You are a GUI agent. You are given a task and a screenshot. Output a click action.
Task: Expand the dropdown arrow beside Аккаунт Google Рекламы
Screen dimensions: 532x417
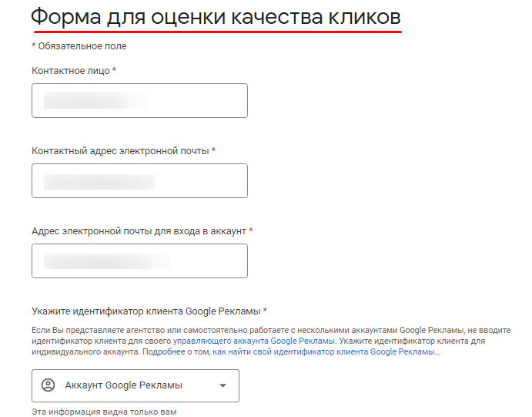(223, 385)
